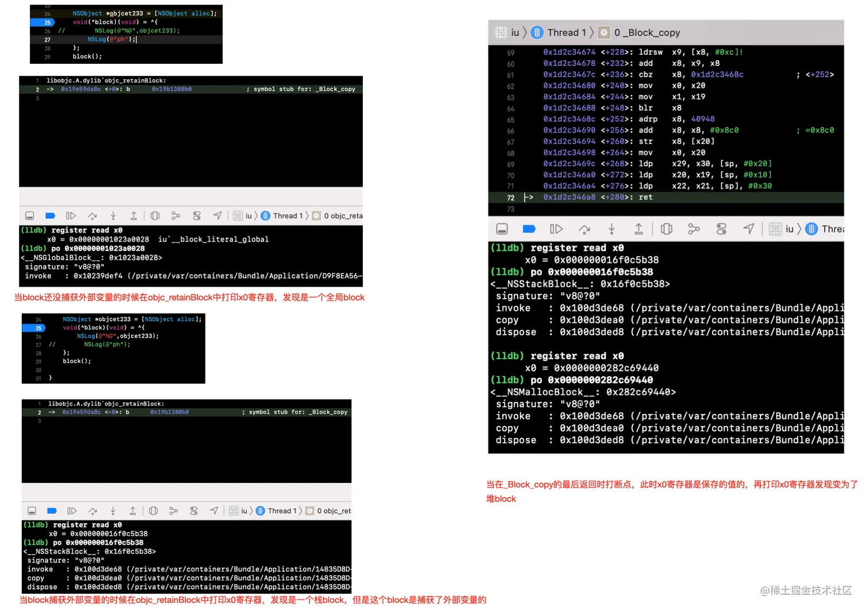Step over in the _Block_copy panel debug bar
This screenshot has height=612, width=868.
pos(584,229)
